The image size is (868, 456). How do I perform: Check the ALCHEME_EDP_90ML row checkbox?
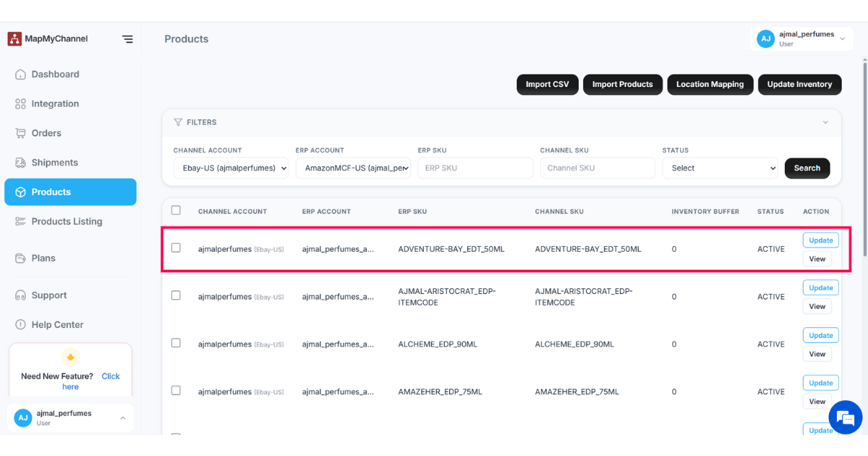[176, 343]
